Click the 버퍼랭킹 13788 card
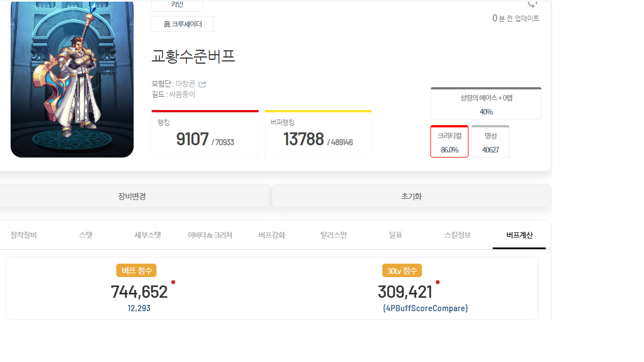The height and width of the screenshot is (362, 644). coord(318,134)
